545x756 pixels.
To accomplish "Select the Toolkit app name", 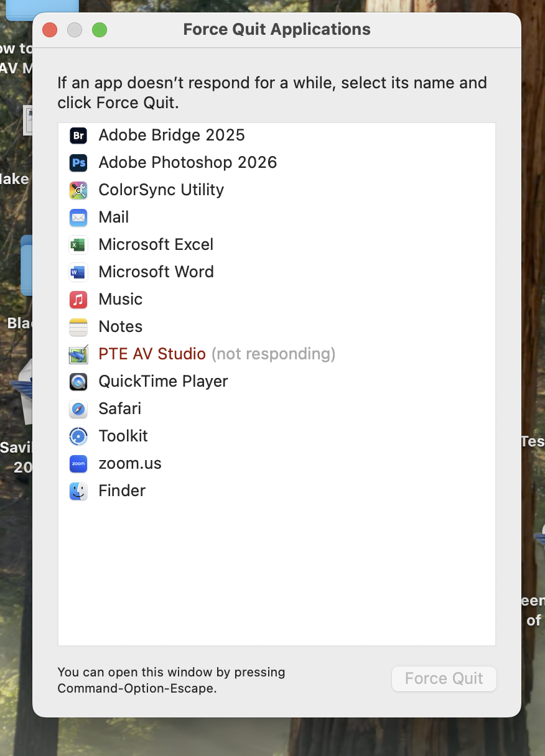I will pos(123,436).
